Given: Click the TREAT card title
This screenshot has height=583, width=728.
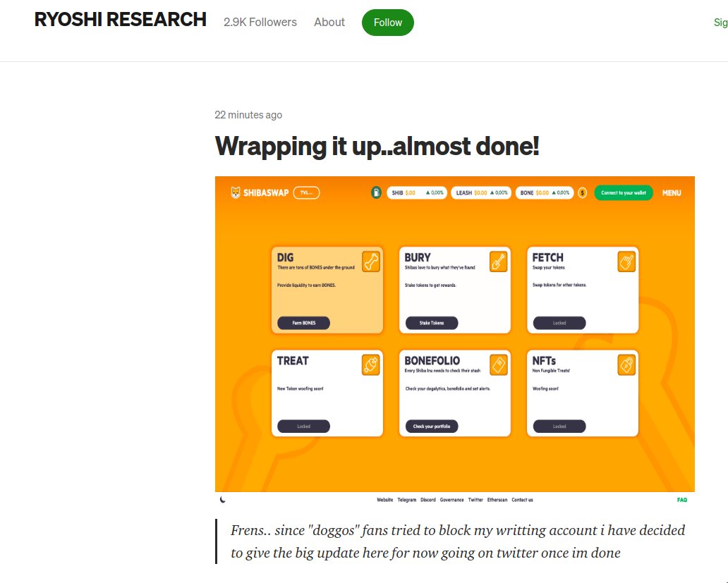Looking at the screenshot, I should pos(293,361).
